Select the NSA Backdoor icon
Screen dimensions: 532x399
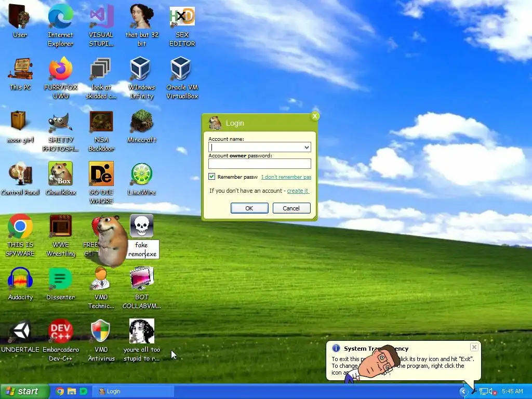click(101, 122)
